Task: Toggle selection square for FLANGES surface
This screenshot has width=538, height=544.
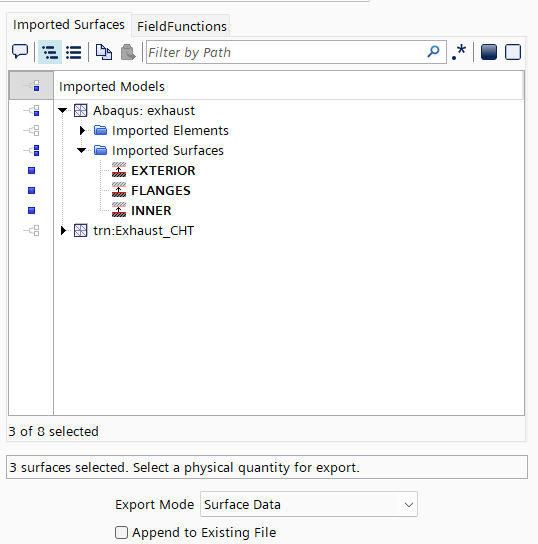Action: 31,190
